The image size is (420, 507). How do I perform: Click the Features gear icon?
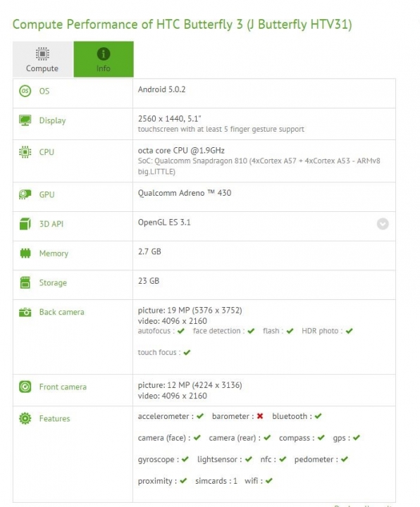click(25, 418)
